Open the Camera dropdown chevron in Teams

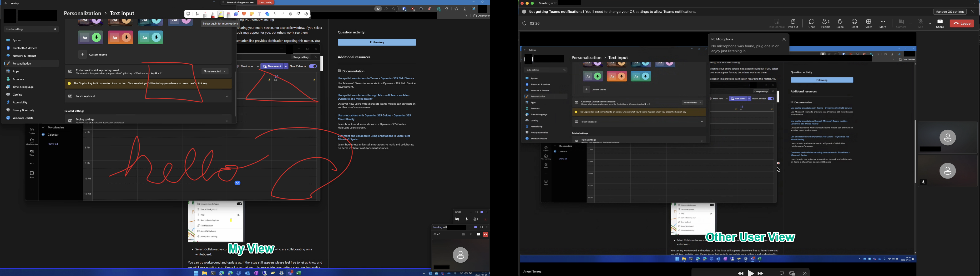pos(910,24)
